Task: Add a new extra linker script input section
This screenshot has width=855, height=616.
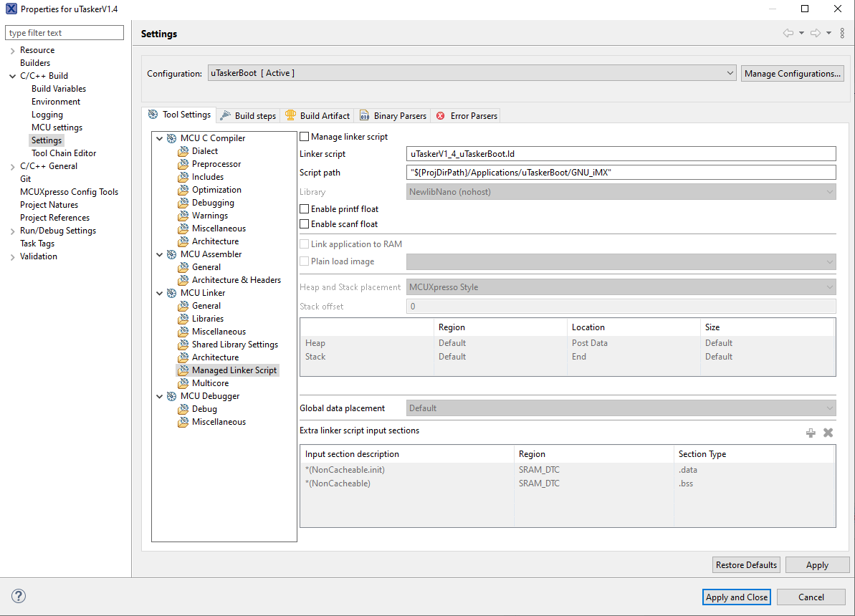Action: [811, 433]
